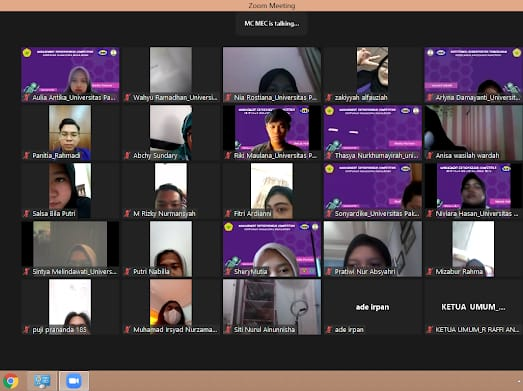
Task: Click muted mic icon beside Sintya Melindawati
Action: 26,272
